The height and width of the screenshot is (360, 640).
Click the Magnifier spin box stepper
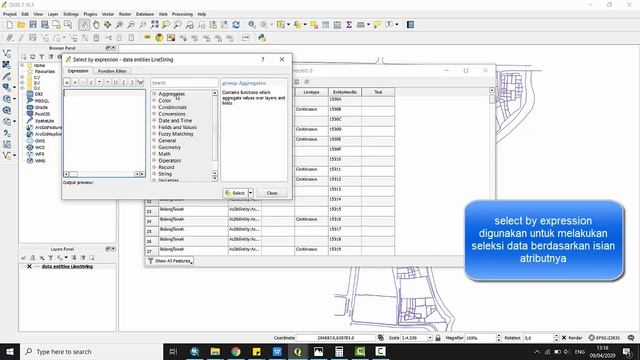(x=498, y=338)
